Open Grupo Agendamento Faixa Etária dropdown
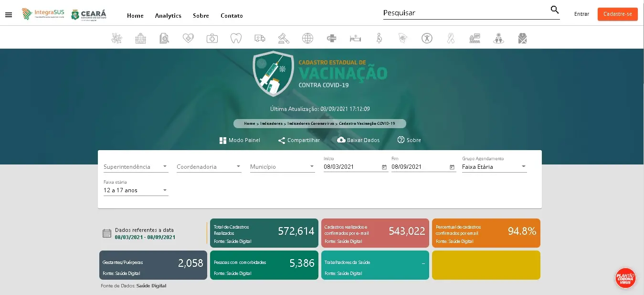Viewport: 644px width, 295px height. click(494, 167)
